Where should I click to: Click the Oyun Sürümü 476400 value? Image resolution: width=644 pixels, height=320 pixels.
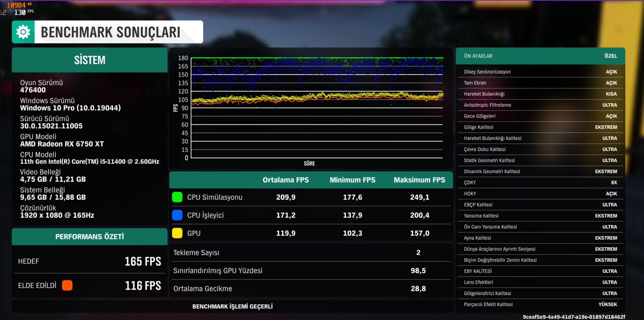pos(33,90)
